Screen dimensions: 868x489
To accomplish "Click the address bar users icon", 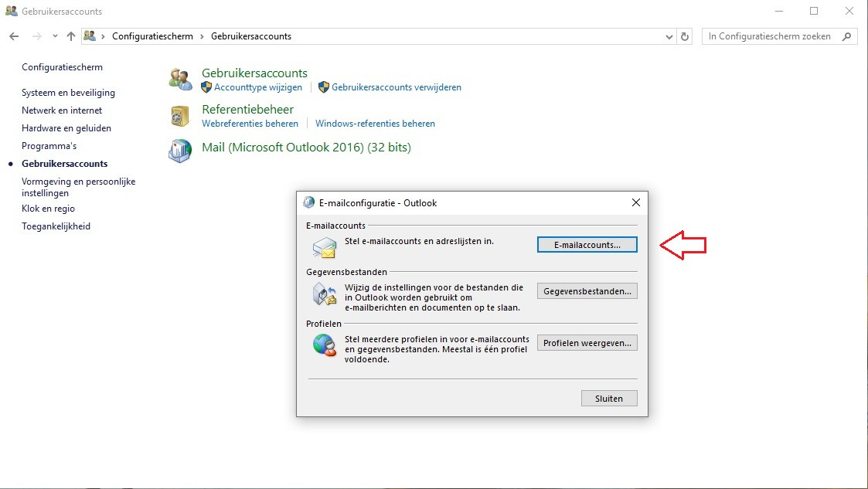I will pos(90,36).
